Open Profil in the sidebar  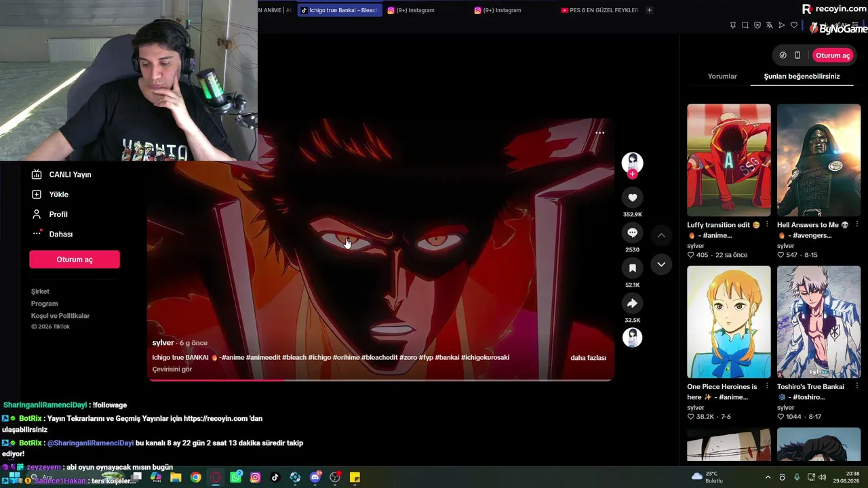[50, 214]
